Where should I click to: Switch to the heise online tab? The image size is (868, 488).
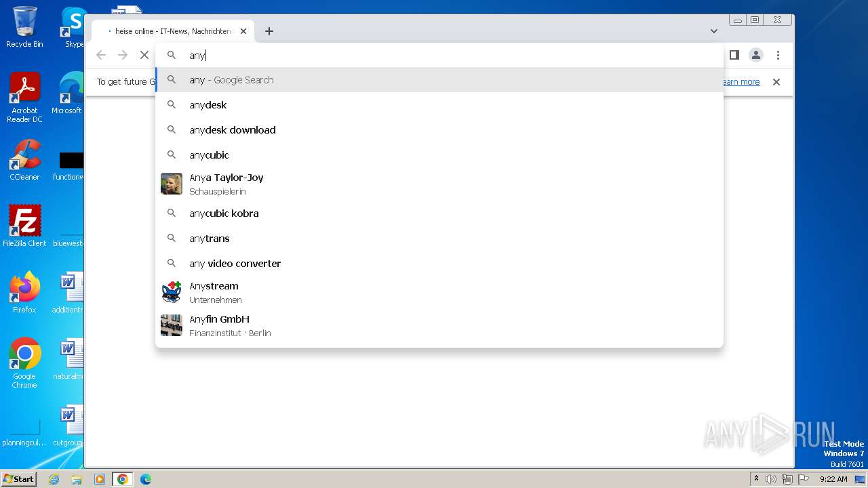[x=173, y=31]
